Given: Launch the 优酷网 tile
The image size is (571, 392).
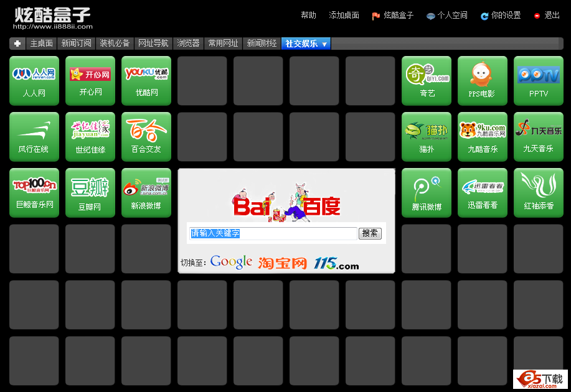Looking at the screenshot, I should [x=146, y=80].
